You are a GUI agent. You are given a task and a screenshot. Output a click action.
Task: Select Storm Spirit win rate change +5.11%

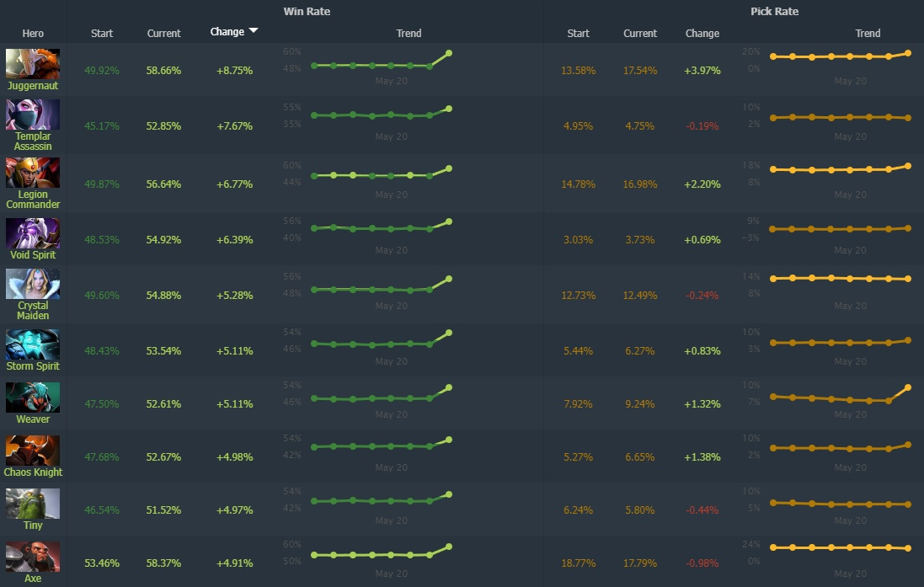pos(234,350)
